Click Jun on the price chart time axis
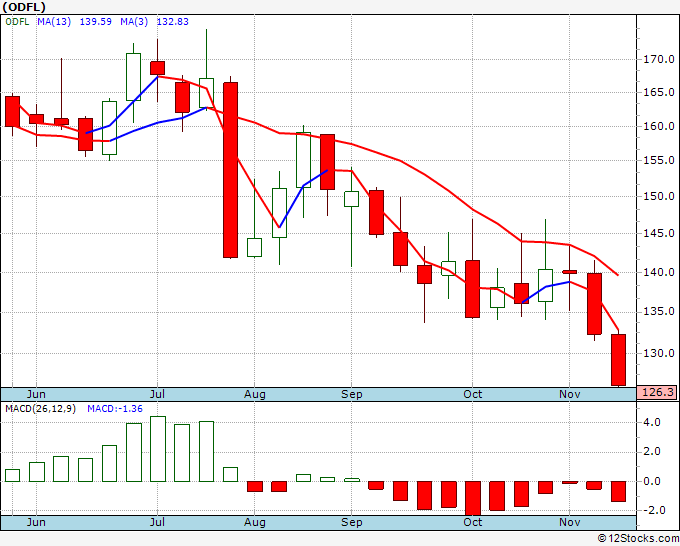The image size is (680, 546). (x=36, y=394)
